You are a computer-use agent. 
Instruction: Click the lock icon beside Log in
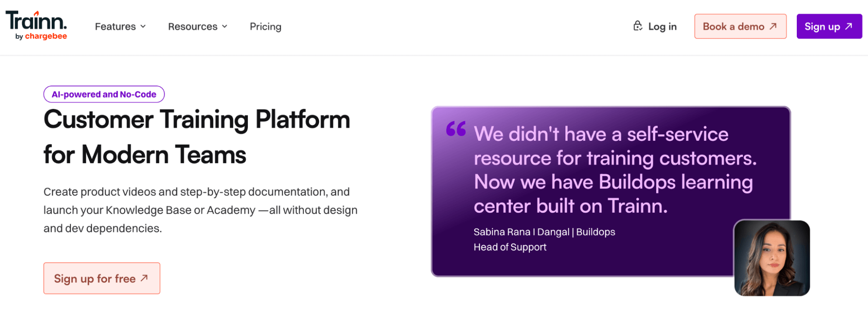[x=637, y=26]
